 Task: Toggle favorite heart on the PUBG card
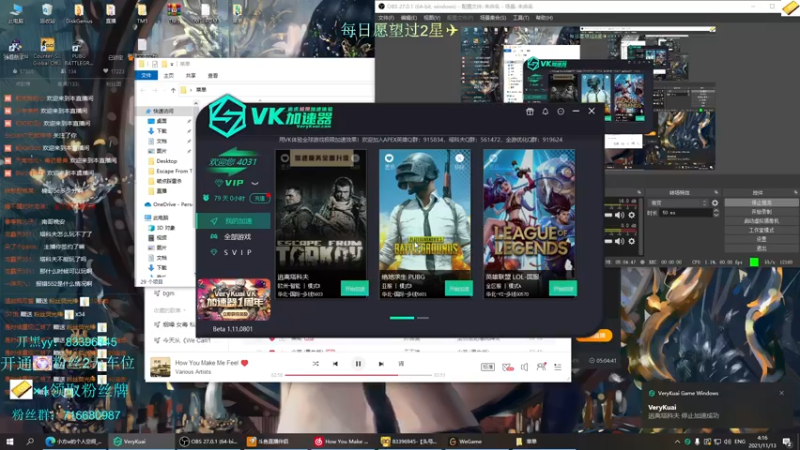point(389,158)
